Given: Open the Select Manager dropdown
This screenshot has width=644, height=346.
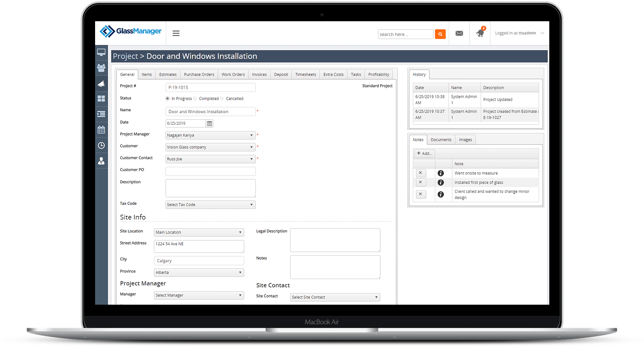Looking at the screenshot, I should click(199, 295).
